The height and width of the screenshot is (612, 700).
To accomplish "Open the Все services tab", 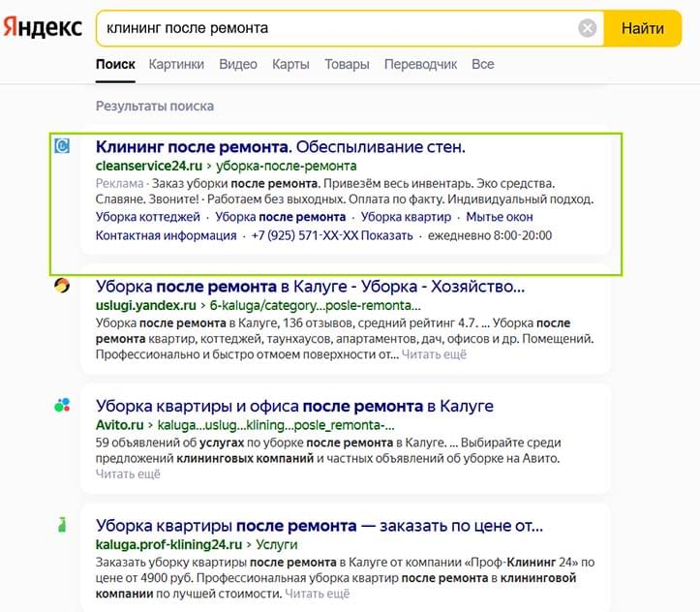I will tap(483, 64).
